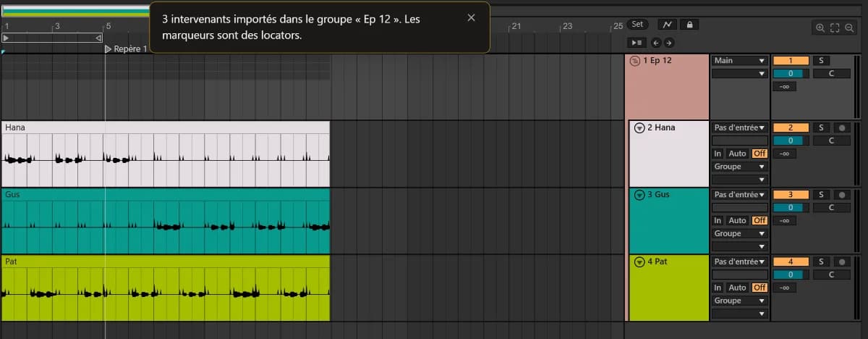The image size is (868, 339).
Task: Collapse the Gus track via its triangle
Action: tap(639, 195)
